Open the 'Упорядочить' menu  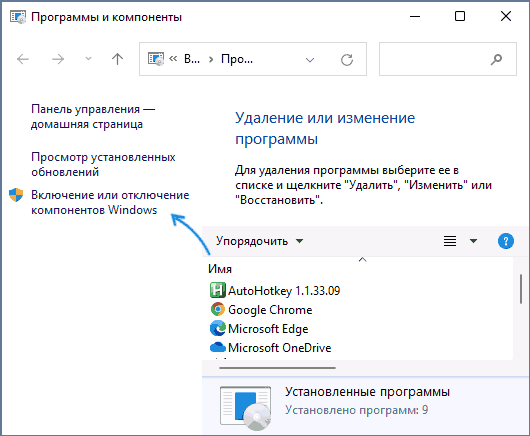coord(259,241)
